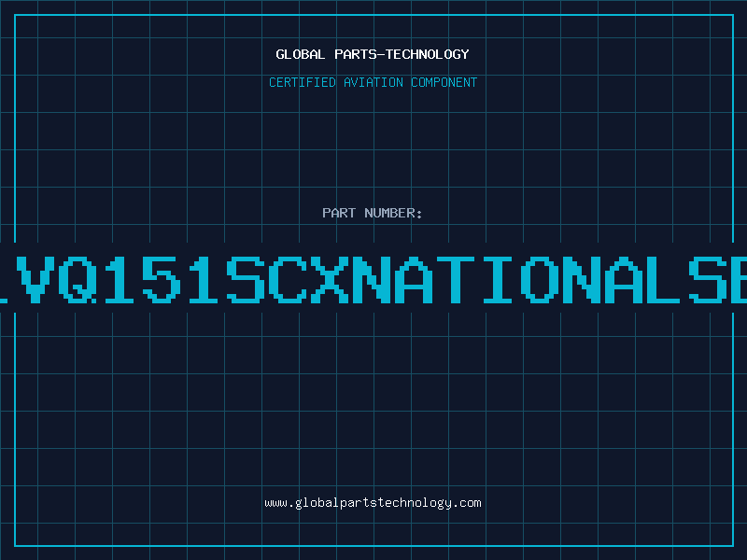747x560 pixels.
Task: Click the COMPONENT word in the subtitle
Action: 444,82
